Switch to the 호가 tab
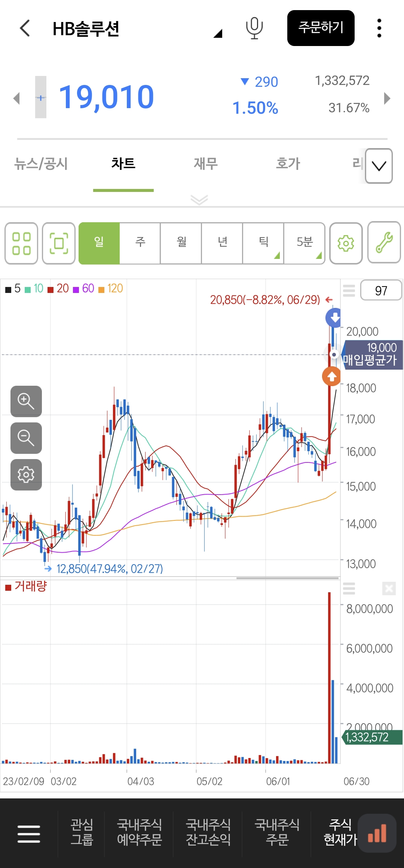Viewport: 404px width, 868px height. tap(288, 164)
